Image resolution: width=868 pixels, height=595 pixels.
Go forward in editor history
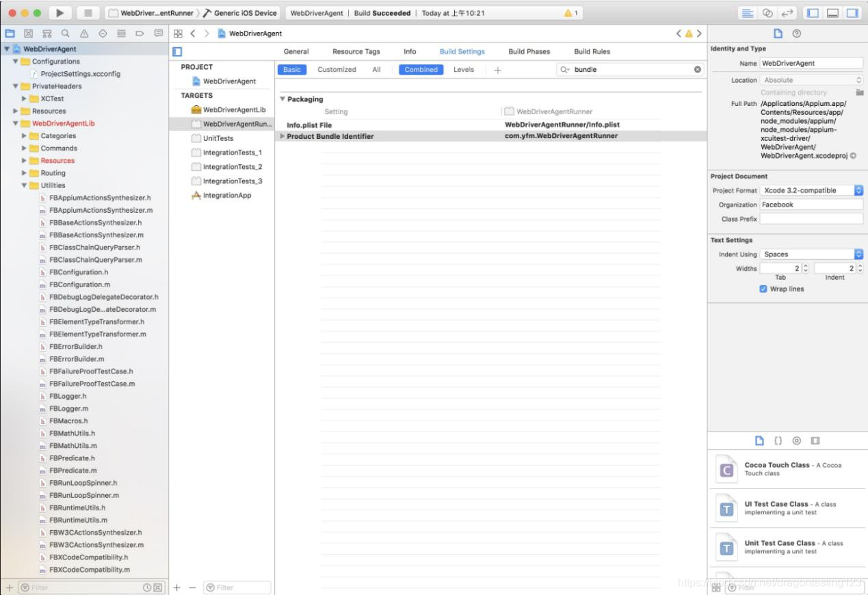[207, 34]
